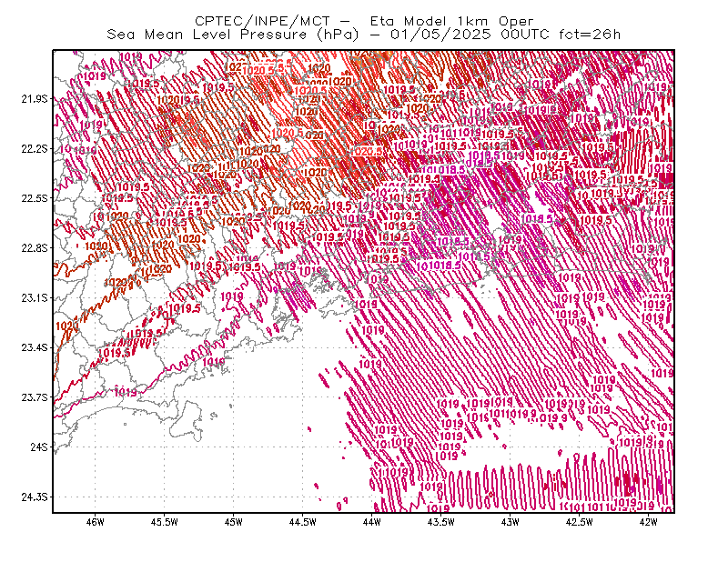Viewport: 728px width, 562px height.
Task: Click the 45W longitude axis label
Action: [234, 522]
